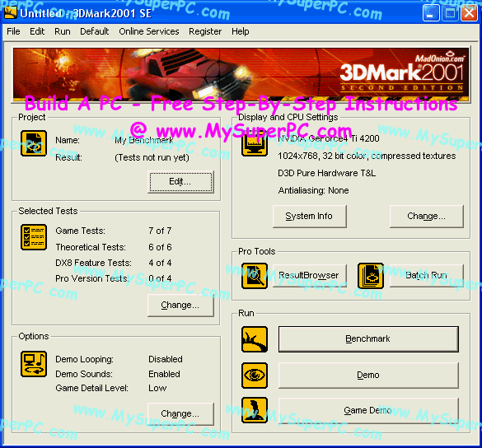This screenshot has width=482, height=448.
Task: Click the Selected Tests checklist icon
Action: pyautogui.click(x=34, y=237)
